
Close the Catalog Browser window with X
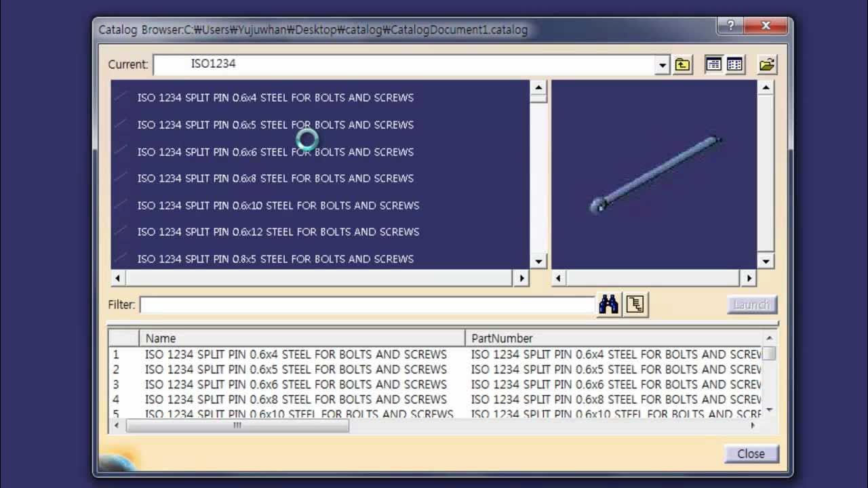(x=766, y=26)
